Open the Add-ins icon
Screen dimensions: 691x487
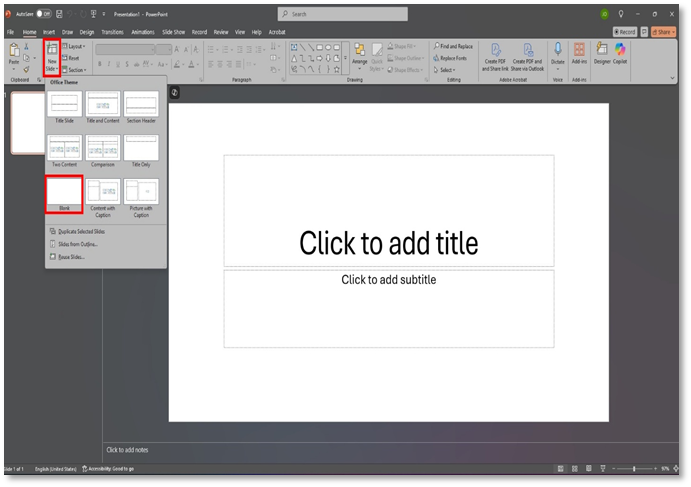(580, 52)
